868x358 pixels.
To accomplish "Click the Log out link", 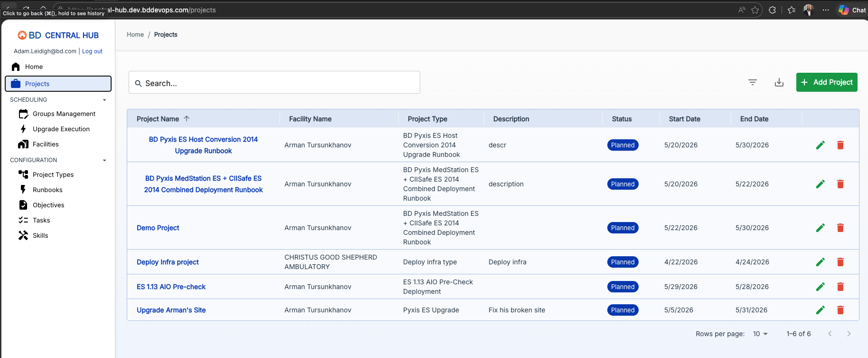I will (x=92, y=51).
